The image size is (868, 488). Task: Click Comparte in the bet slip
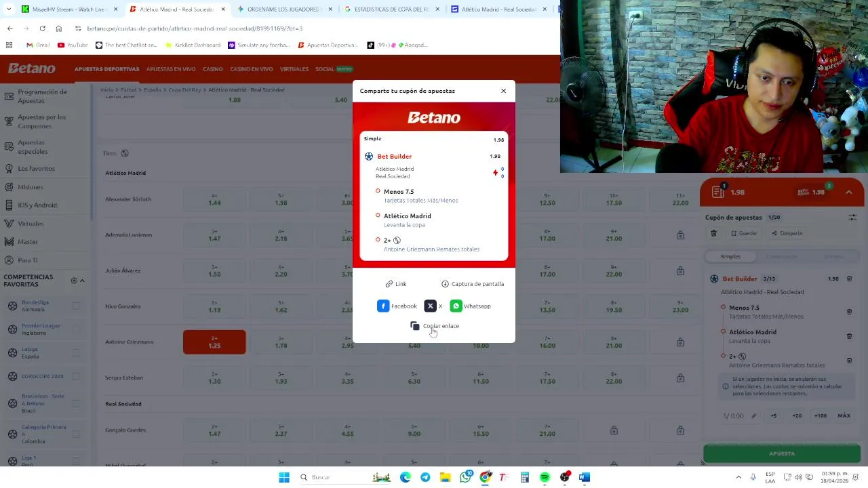787,233
